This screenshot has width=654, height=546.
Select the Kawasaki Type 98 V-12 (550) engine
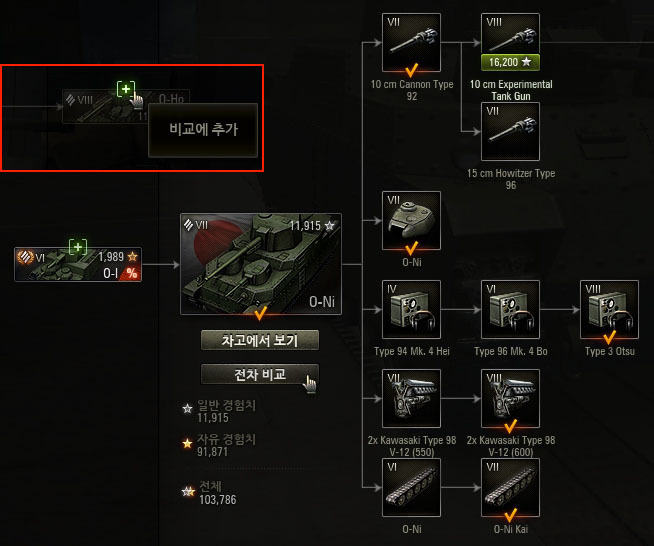(x=411, y=398)
